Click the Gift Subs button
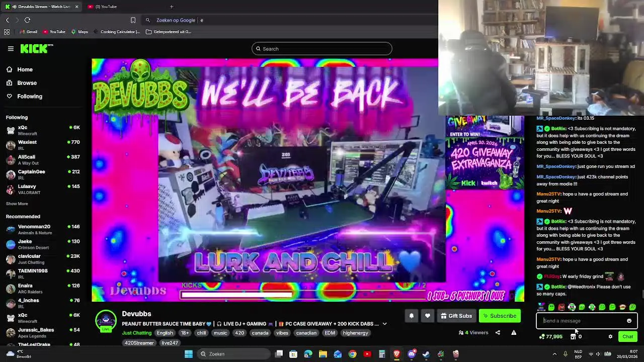This screenshot has height=362, width=644. click(456, 316)
